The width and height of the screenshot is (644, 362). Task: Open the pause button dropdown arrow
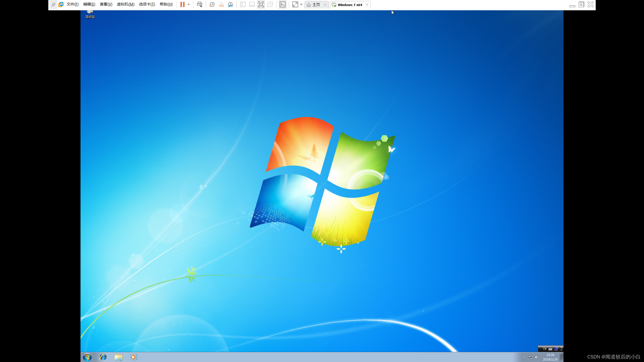tap(188, 4)
